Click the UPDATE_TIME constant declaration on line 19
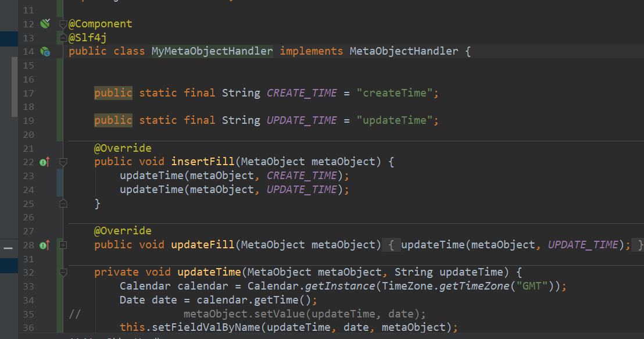The height and width of the screenshot is (339, 644). [302, 120]
